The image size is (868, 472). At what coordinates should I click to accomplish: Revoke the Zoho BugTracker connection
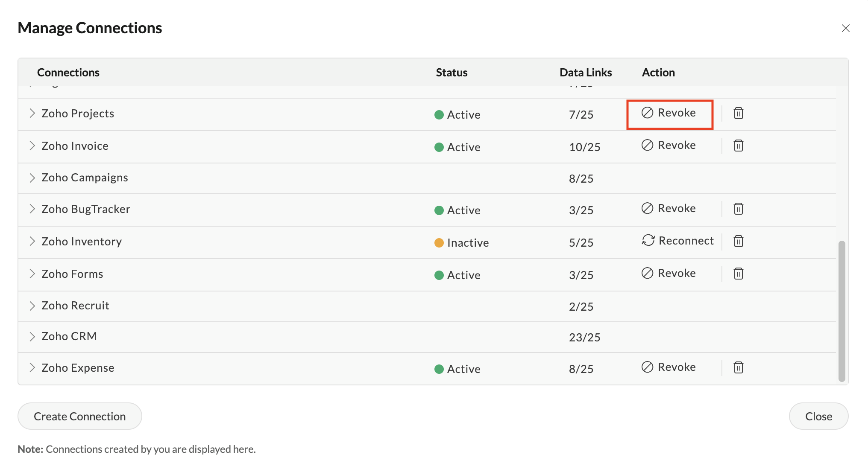click(669, 209)
